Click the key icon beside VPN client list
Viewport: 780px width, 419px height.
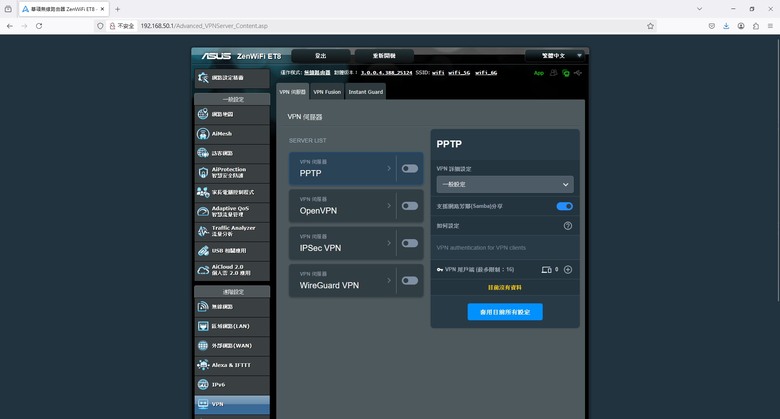[440, 270]
